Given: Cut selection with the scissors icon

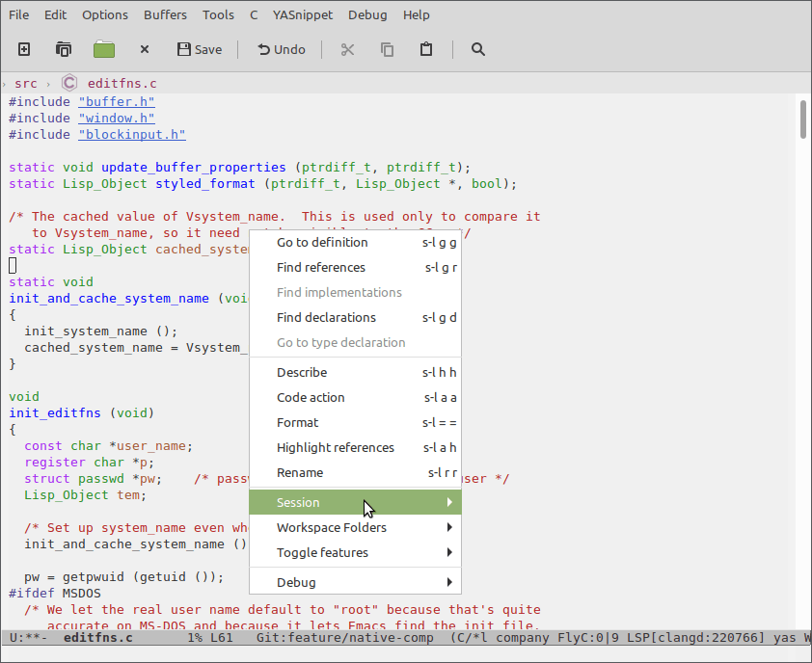Looking at the screenshot, I should [x=346, y=49].
